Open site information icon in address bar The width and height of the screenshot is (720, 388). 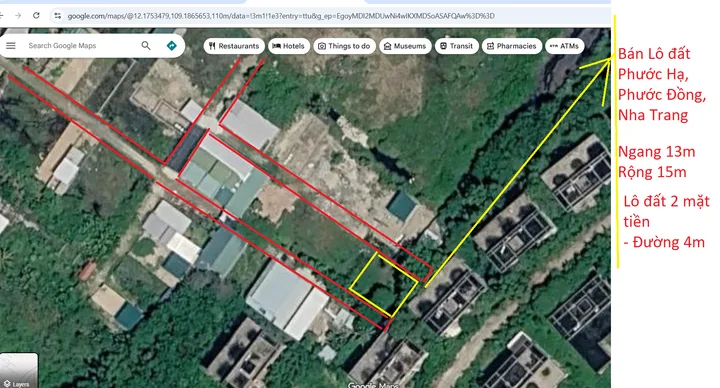point(57,16)
